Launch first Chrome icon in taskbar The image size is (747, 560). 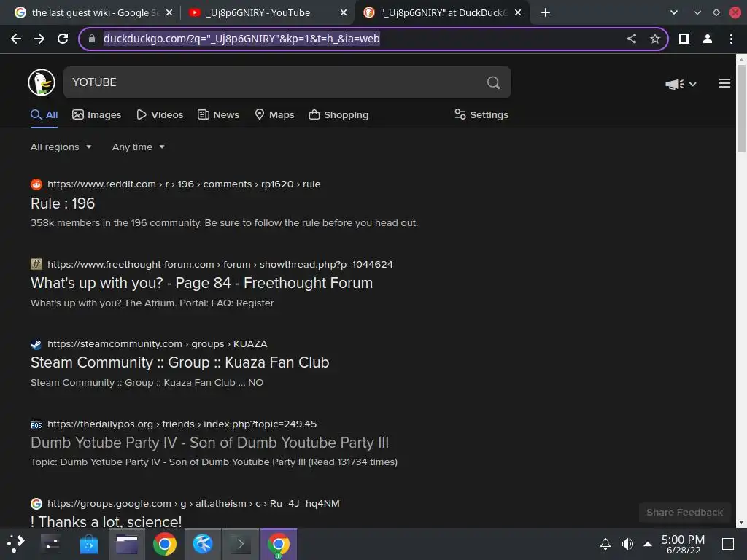point(165,543)
